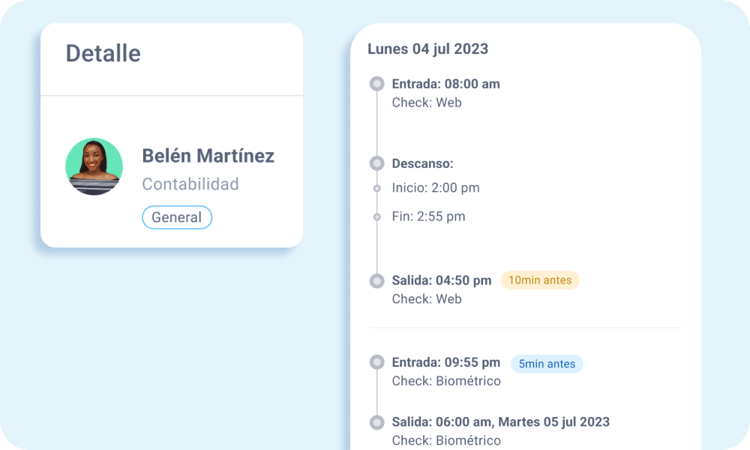Click the Belén Martínez name
750x450 pixels.
(x=208, y=156)
